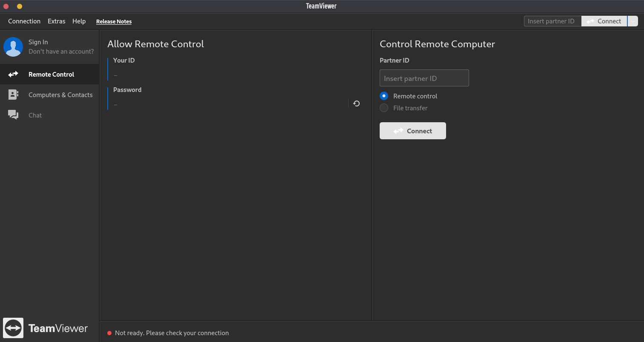Open the Release Notes link
Screen dimensions: 644x342
click(x=114, y=22)
